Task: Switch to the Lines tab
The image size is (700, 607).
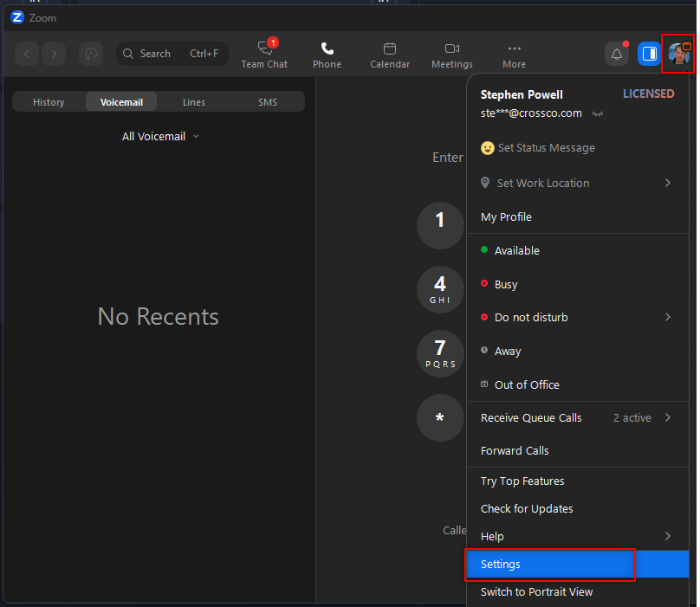Action: [194, 102]
